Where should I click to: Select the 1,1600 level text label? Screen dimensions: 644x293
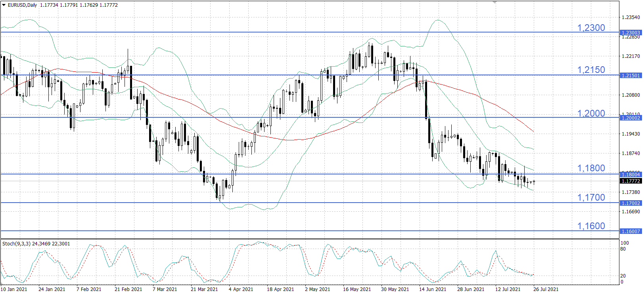[591, 226]
